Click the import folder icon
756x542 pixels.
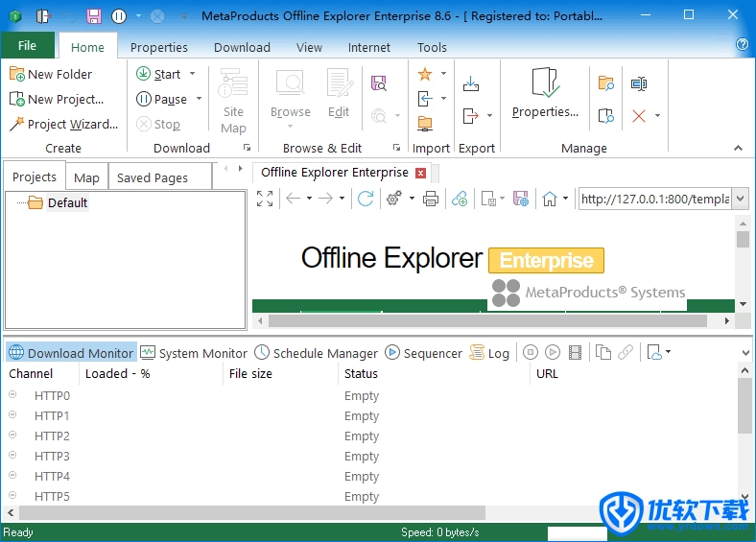(425, 124)
